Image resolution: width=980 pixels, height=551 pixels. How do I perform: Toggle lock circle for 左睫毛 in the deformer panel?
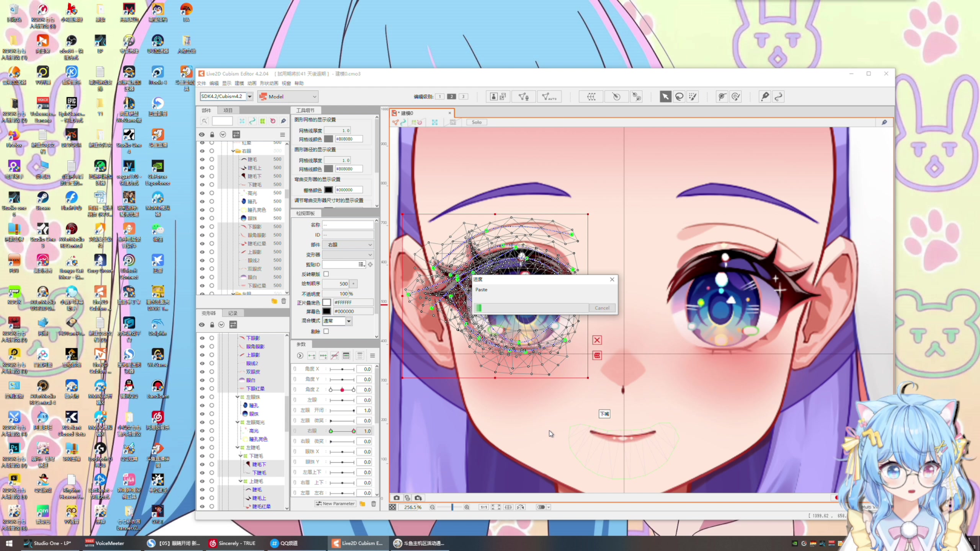[x=212, y=447]
